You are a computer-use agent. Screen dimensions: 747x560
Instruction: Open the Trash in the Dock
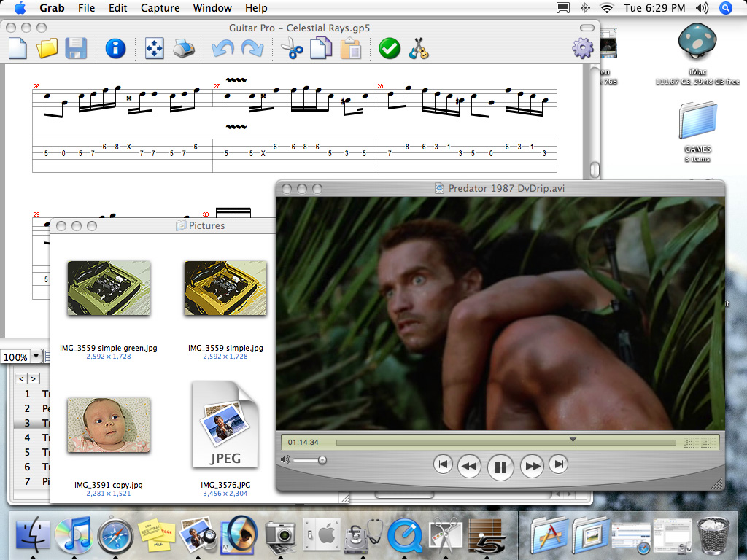pos(713,536)
